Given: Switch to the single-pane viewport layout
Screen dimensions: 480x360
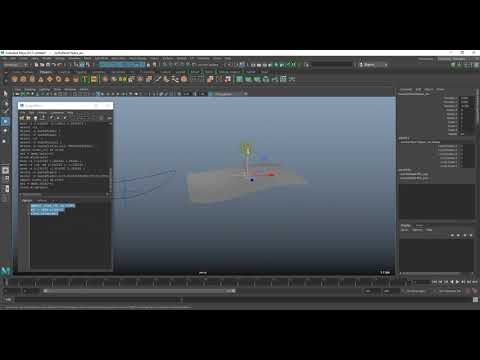Looking at the screenshot, I should [5, 170].
